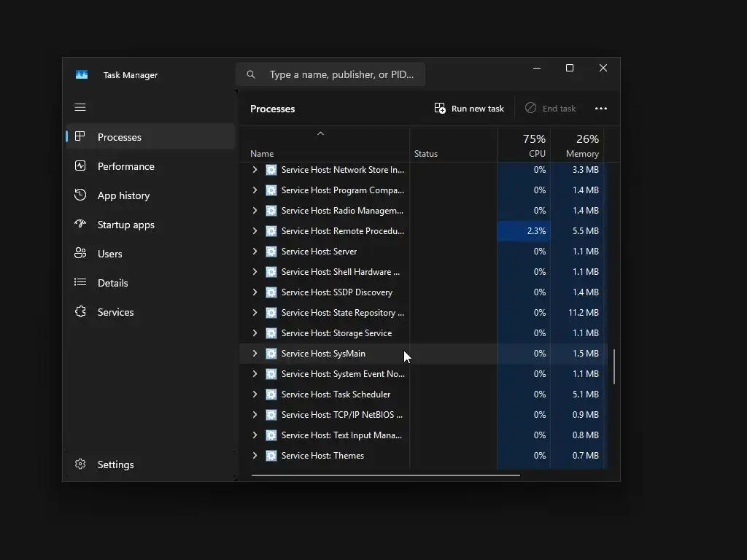
Task: Click the Run new task icon
Action: (440, 108)
